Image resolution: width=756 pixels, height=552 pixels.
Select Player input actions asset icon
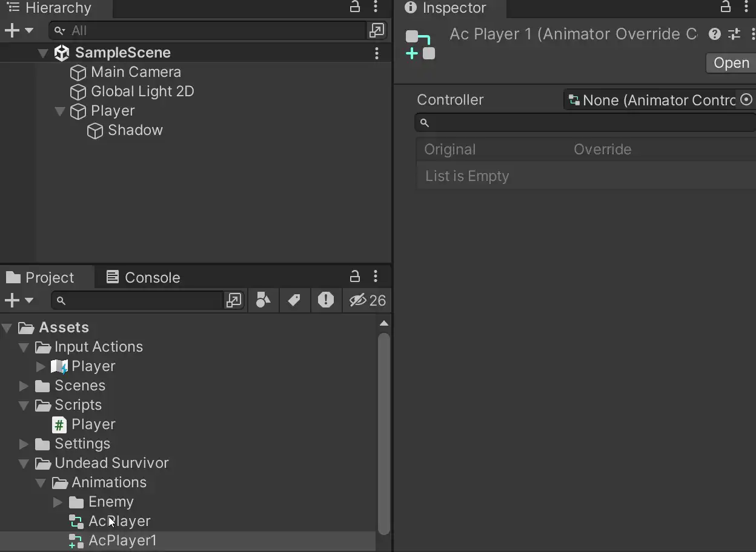tap(59, 366)
